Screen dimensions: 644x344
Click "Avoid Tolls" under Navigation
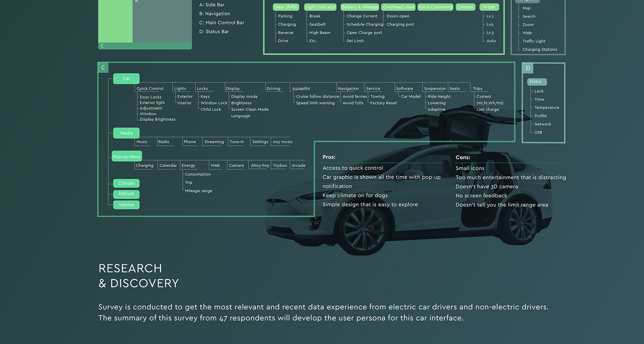[x=353, y=103]
